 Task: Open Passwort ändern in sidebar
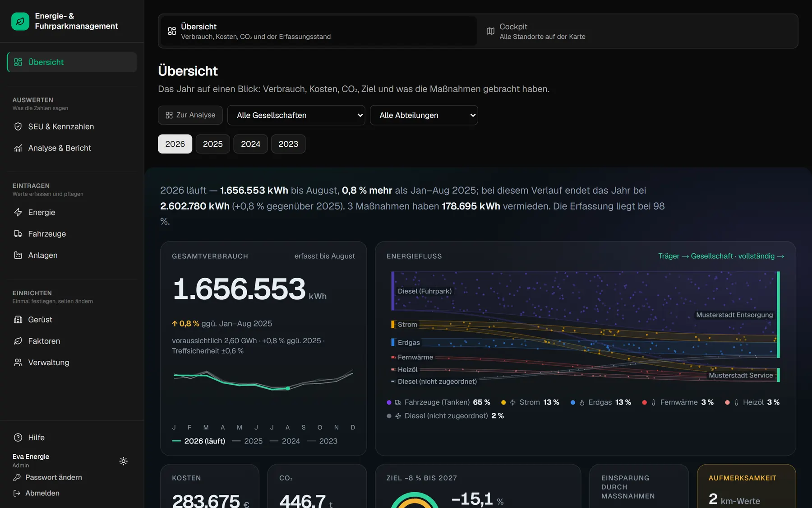(47, 477)
